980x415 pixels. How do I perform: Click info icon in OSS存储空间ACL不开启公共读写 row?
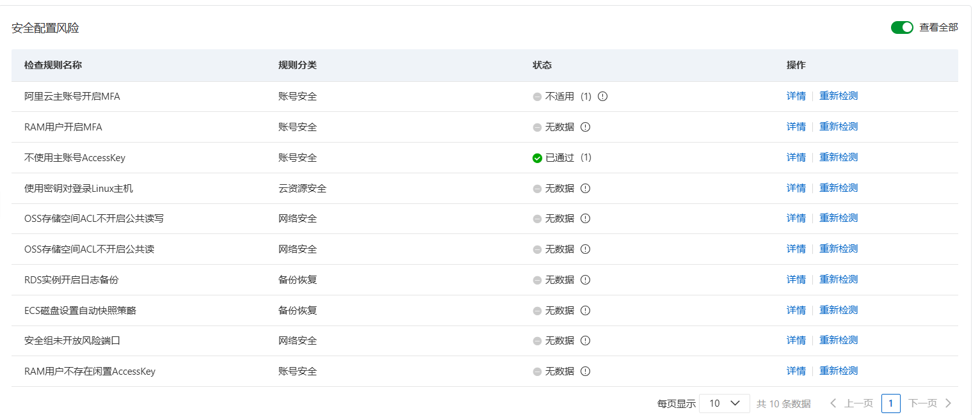[x=585, y=219]
